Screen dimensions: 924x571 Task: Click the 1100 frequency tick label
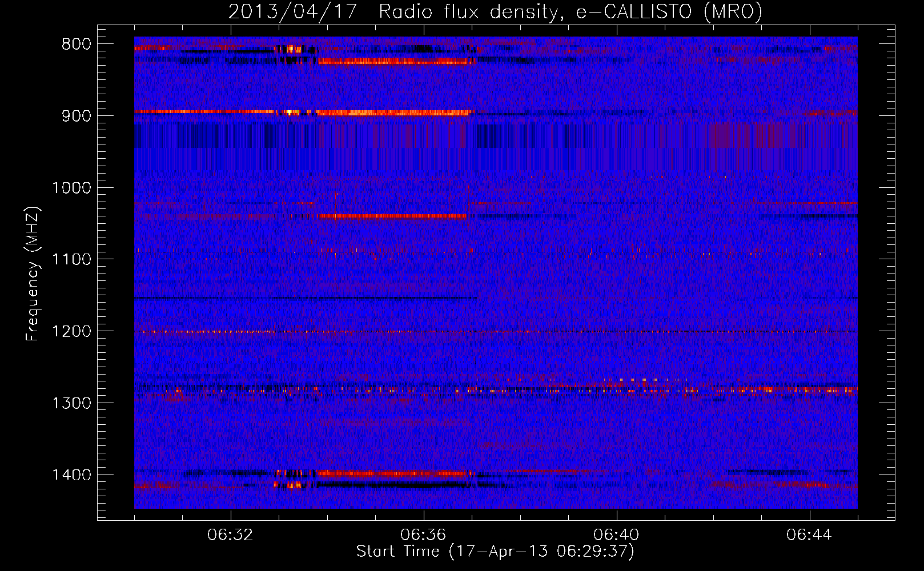tap(71, 260)
